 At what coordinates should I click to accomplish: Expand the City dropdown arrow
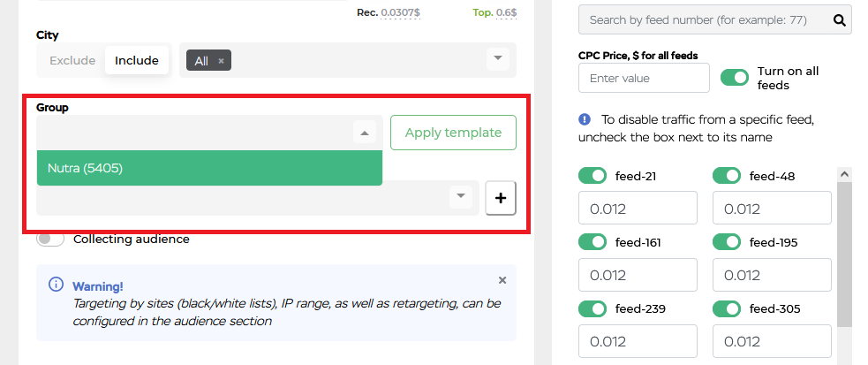pyautogui.click(x=498, y=58)
